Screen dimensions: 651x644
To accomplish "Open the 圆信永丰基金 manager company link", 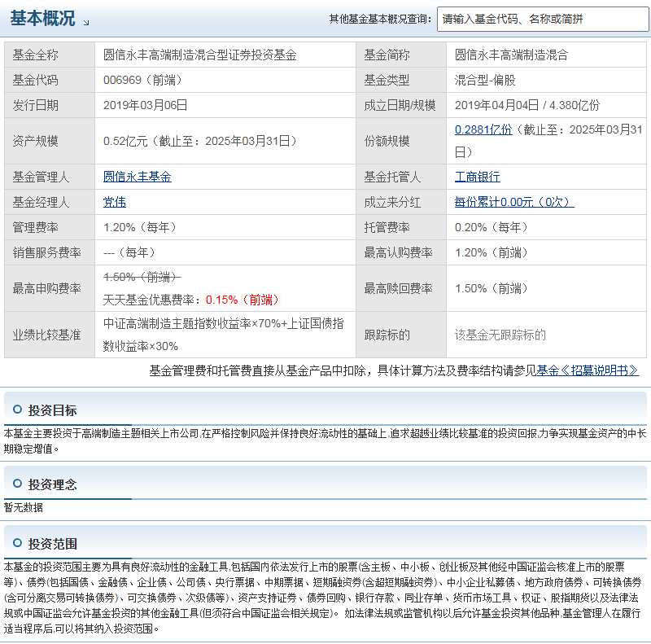I will click(137, 177).
